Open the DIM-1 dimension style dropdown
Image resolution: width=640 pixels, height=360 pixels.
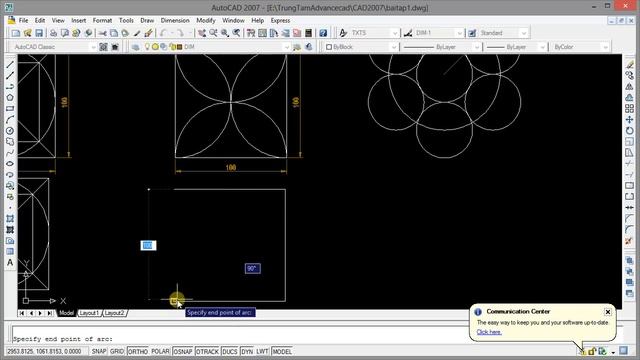[460, 33]
